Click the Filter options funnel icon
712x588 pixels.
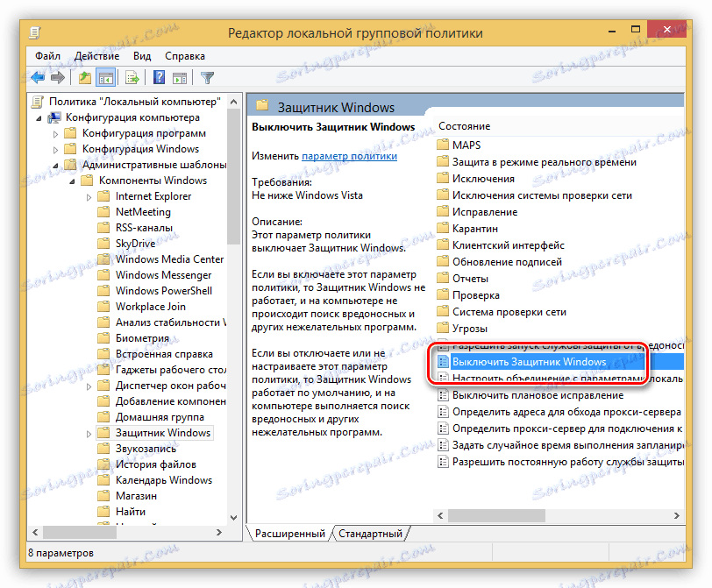click(x=207, y=77)
